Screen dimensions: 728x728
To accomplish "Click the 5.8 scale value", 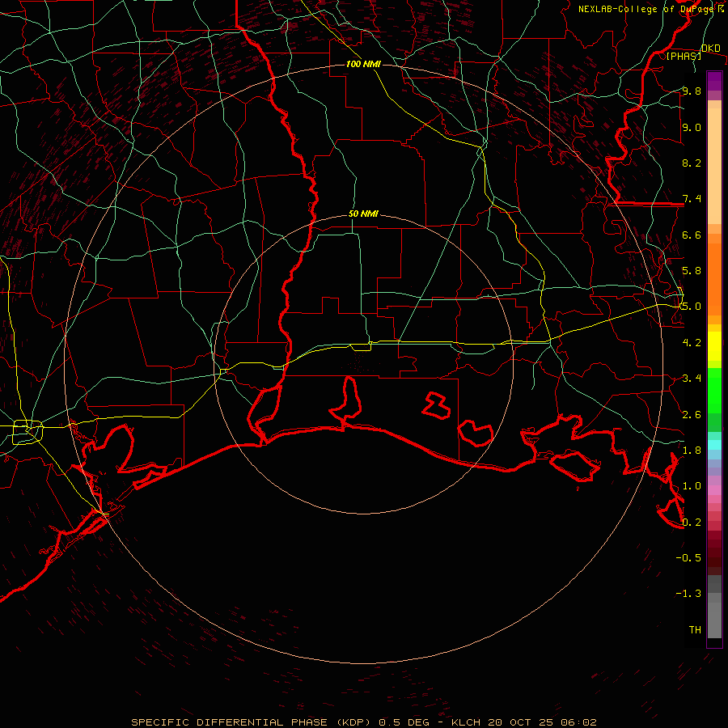I will 692,271.
